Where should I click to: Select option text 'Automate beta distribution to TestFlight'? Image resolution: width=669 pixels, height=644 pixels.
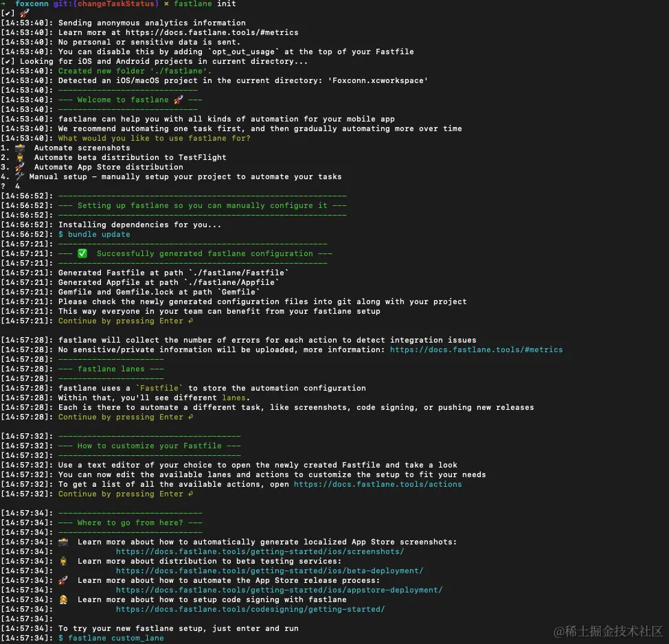point(130,157)
